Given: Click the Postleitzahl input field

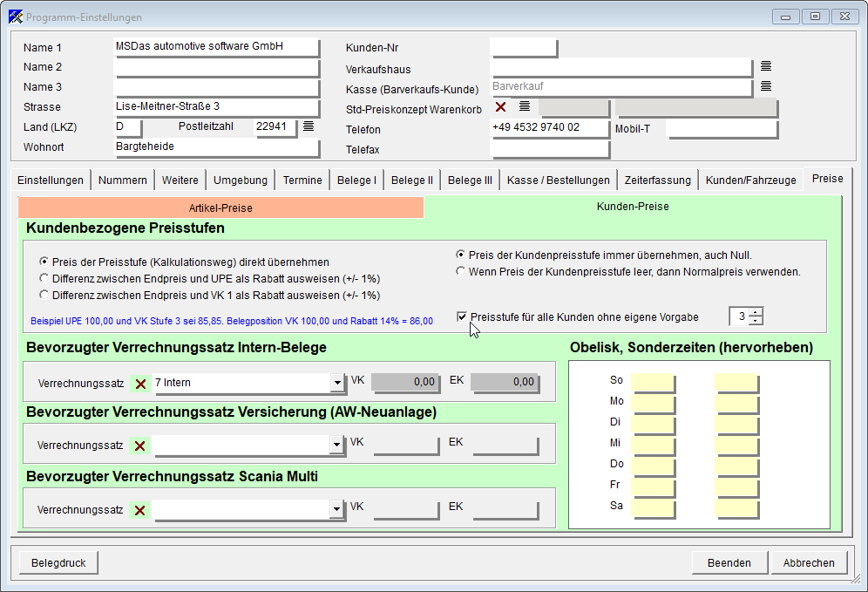Looking at the screenshot, I should pos(275,126).
